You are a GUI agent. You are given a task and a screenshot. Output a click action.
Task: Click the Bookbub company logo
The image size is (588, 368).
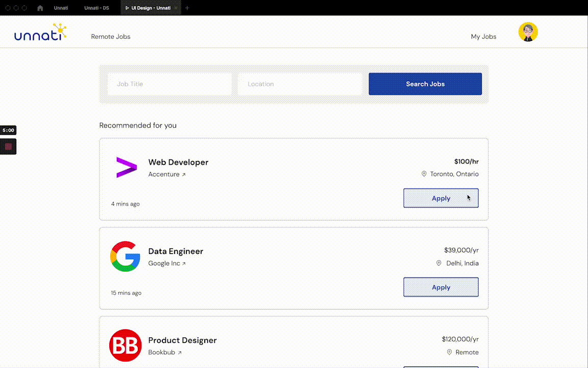tap(125, 346)
